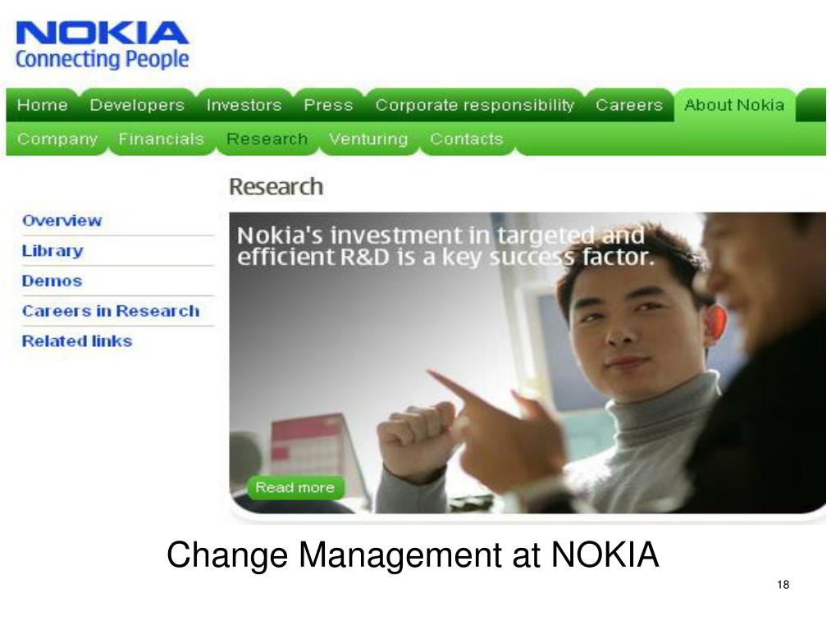This screenshot has width=840, height=630.
Task: Open the Home tab
Action: pos(43,105)
